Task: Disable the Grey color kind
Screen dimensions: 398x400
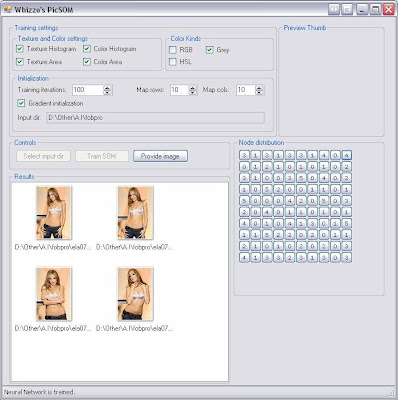Action: (x=209, y=50)
